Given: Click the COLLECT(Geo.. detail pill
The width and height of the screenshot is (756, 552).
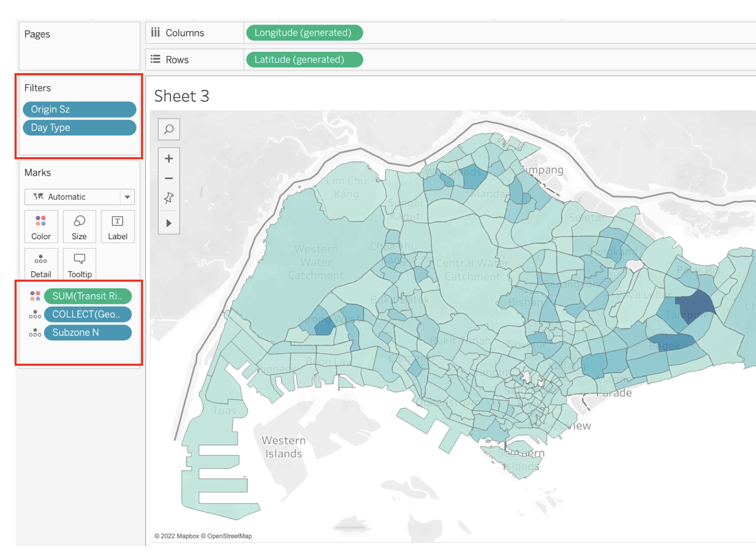Looking at the screenshot, I should click(88, 314).
